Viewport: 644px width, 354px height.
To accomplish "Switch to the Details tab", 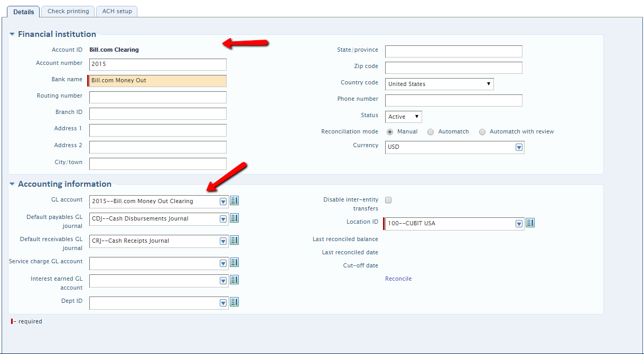I will pyautogui.click(x=23, y=12).
